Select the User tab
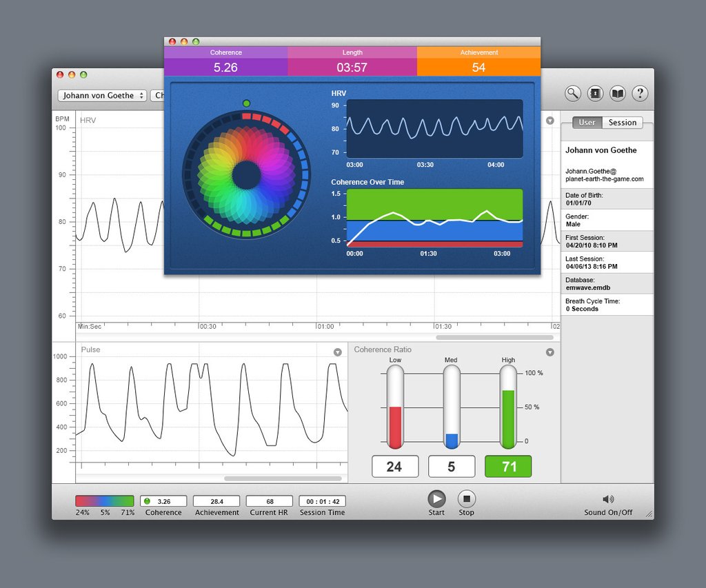 point(587,123)
